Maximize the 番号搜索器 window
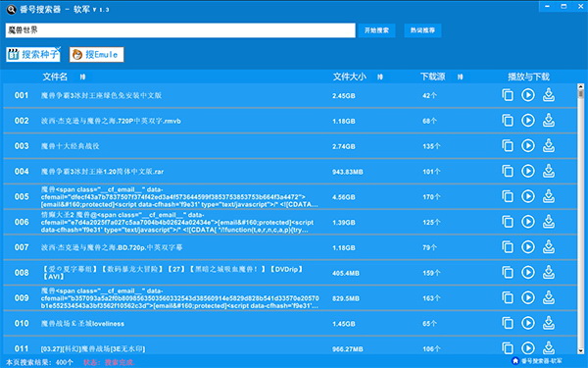The height and width of the screenshot is (368, 588). [563, 7]
